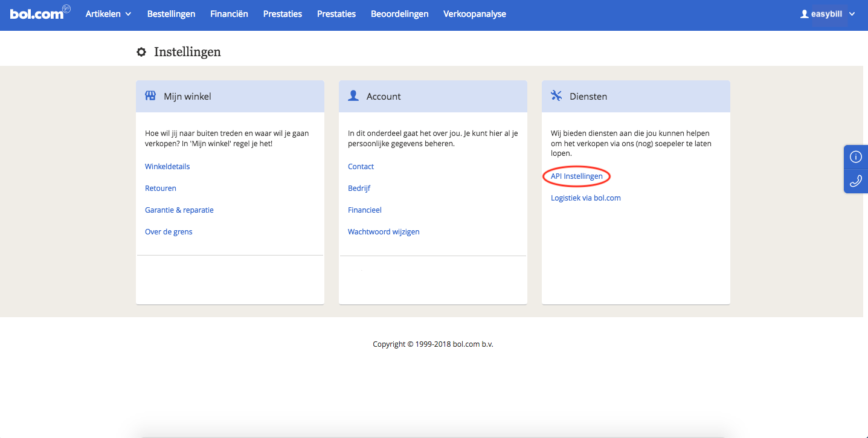Expand the easybill account dropdown arrow
This screenshot has height=438, width=868.
click(852, 14)
